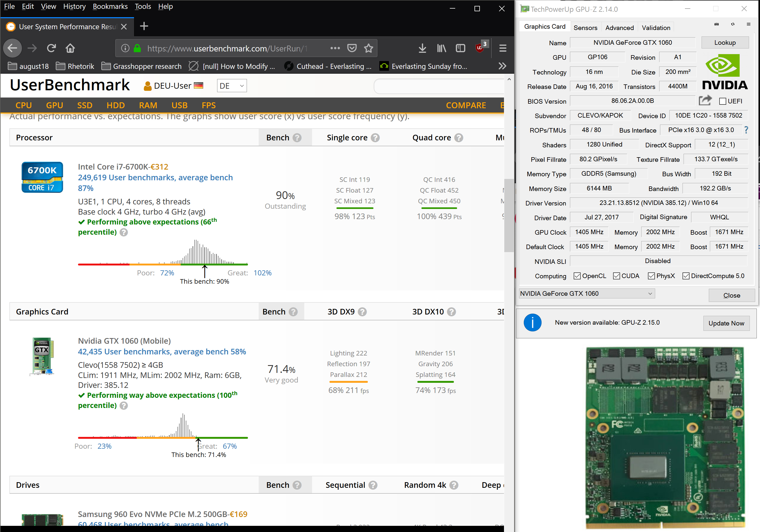This screenshot has width=760, height=532.
Task: Toggle the PhysX checkbox
Action: pos(651,276)
